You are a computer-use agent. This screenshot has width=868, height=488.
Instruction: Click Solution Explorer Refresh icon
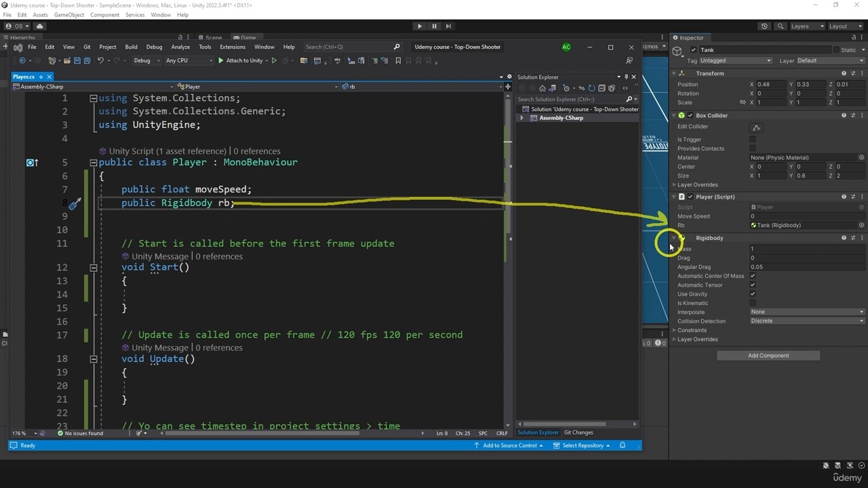click(591, 88)
